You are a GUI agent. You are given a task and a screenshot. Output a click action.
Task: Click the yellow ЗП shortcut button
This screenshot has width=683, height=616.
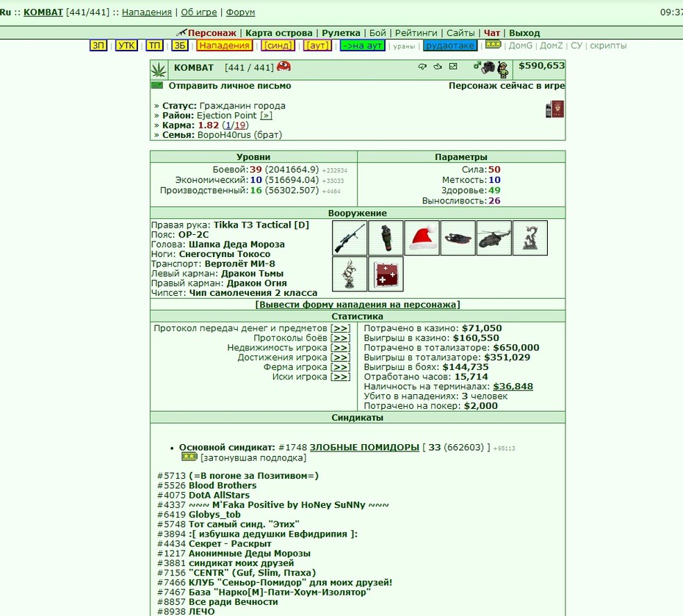coord(98,46)
